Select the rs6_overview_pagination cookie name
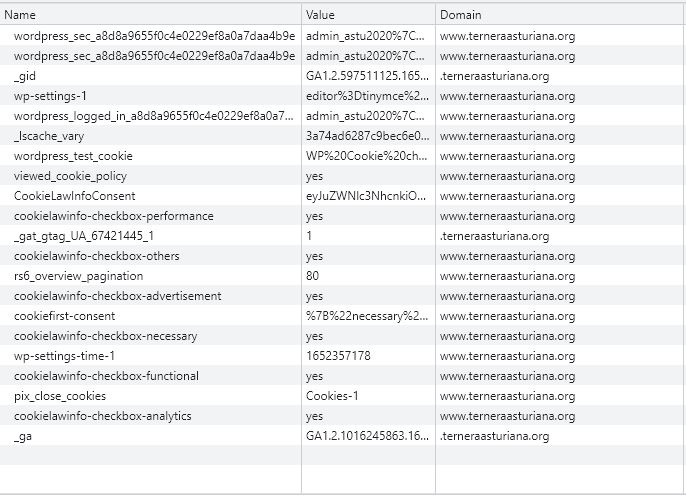 78,276
